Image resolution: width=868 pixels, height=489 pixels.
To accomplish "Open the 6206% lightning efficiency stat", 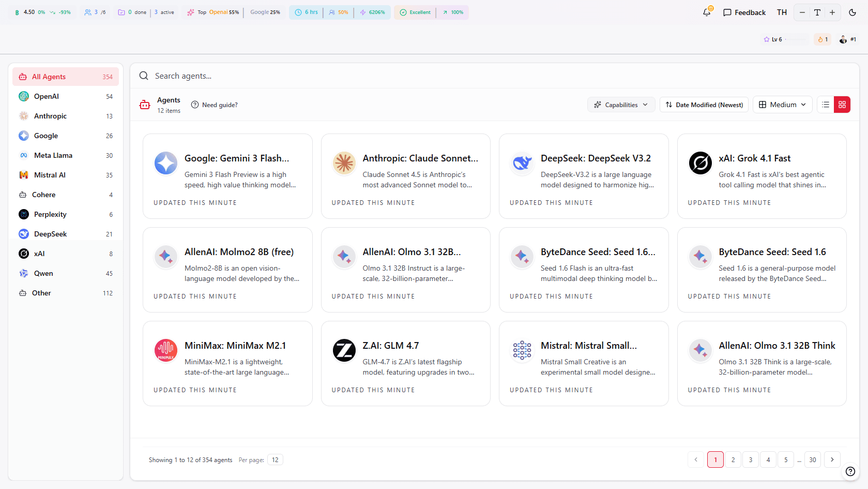I will (372, 12).
